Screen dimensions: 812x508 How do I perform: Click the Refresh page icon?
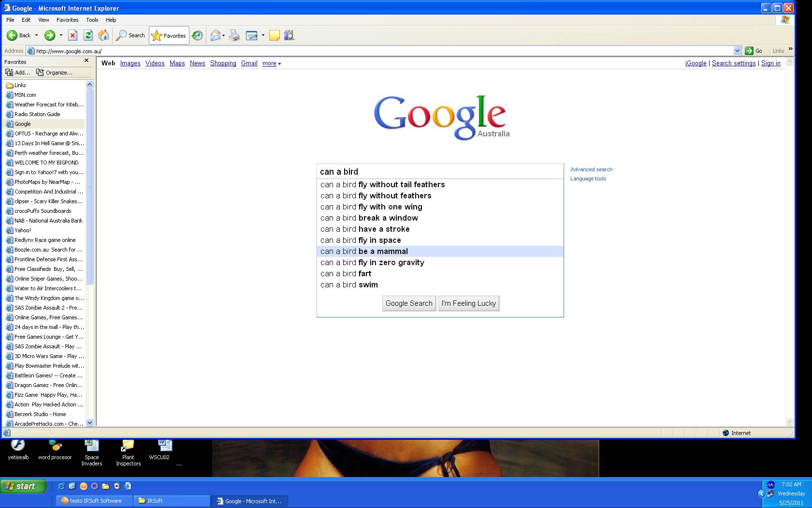click(88, 35)
